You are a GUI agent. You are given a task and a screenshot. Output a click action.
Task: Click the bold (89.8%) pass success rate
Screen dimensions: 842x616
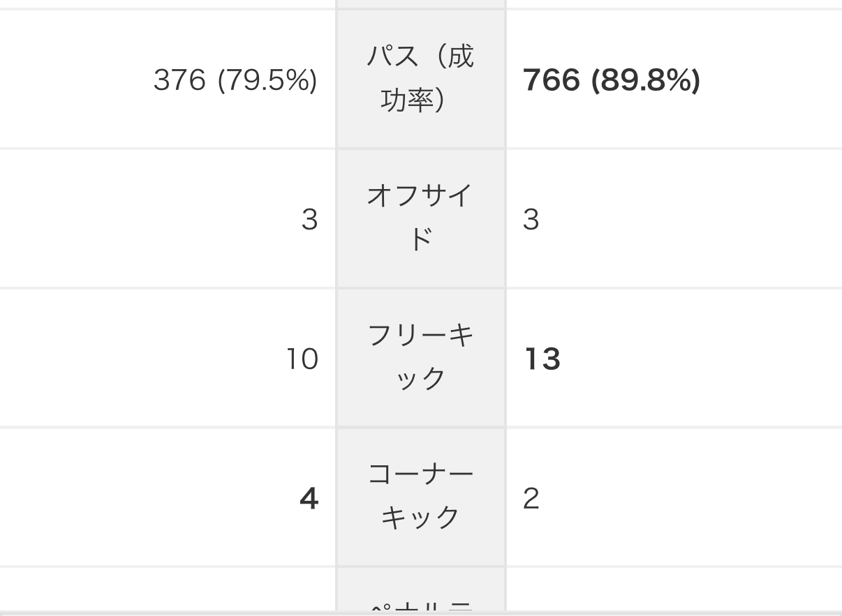click(x=646, y=80)
